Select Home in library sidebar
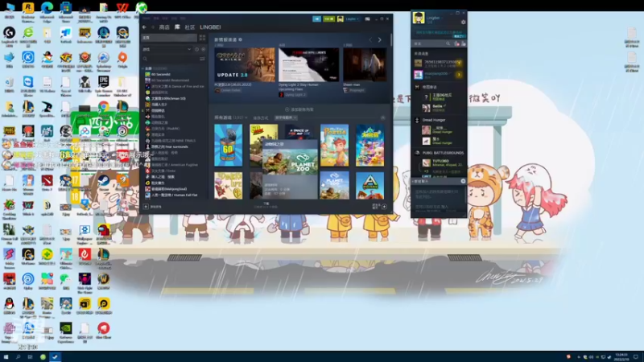 point(169,37)
